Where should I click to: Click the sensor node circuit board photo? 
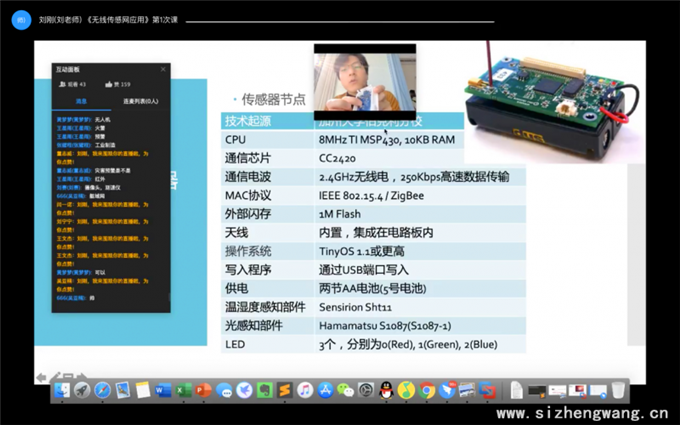tap(554, 102)
